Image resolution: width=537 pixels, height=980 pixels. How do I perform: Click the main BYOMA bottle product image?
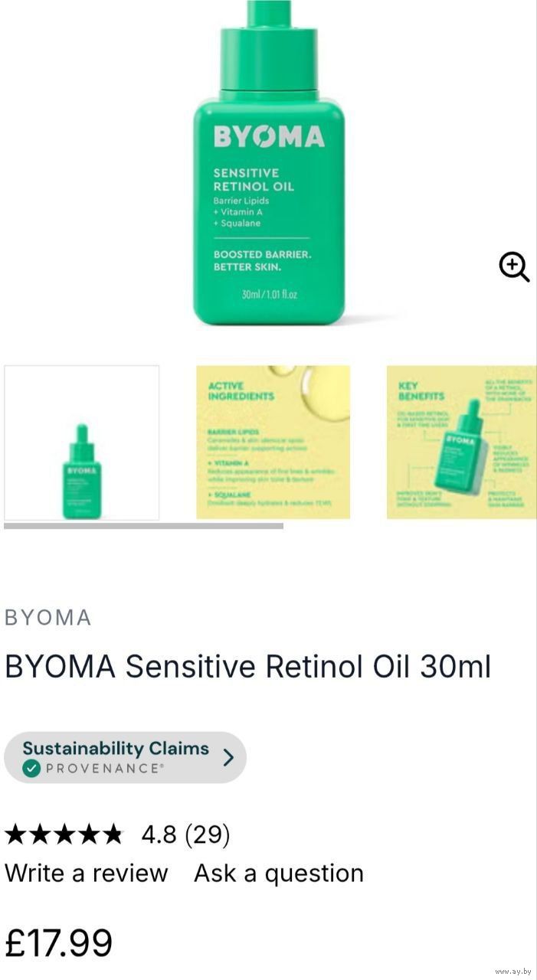pyautogui.click(x=268, y=163)
